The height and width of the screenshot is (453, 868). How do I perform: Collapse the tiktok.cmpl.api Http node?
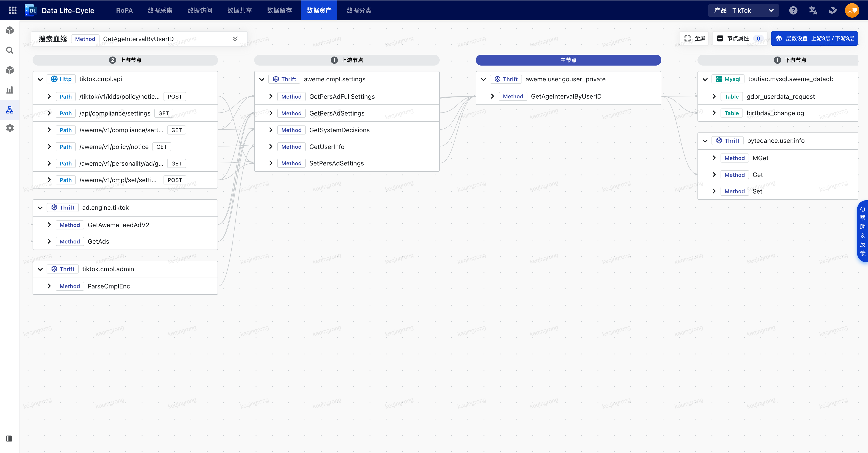point(40,80)
